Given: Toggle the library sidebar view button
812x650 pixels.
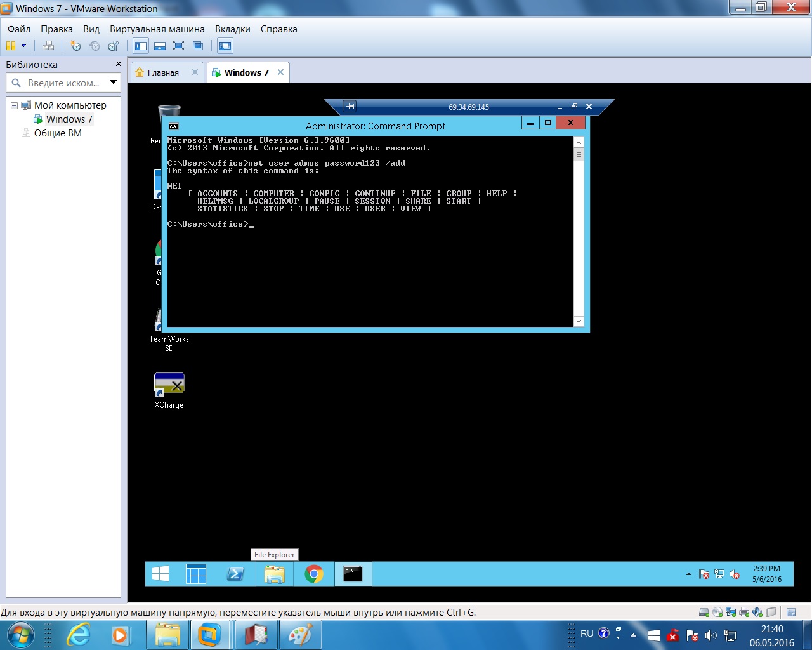Looking at the screenshot, I should tap(141, 46).
